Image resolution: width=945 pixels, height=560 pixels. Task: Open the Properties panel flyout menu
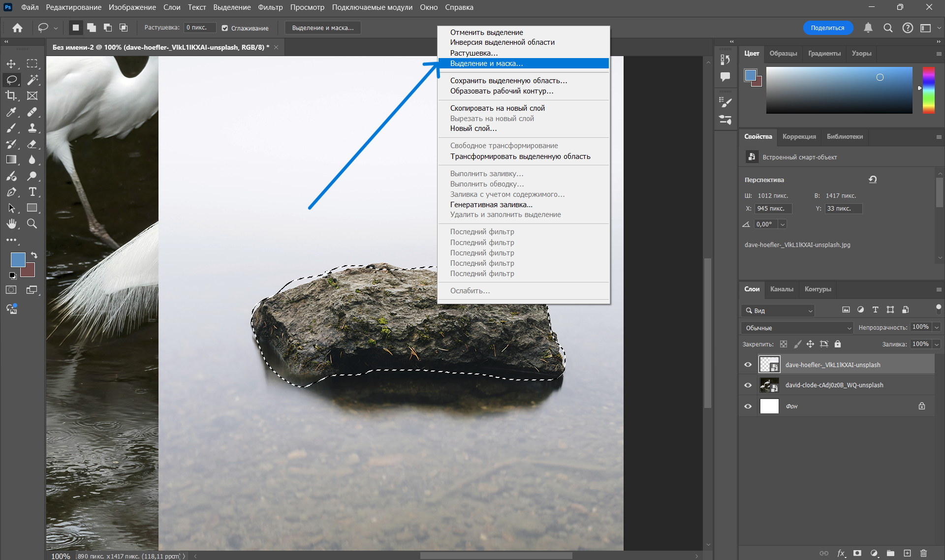pyautogui.click(x=939, y=137)
